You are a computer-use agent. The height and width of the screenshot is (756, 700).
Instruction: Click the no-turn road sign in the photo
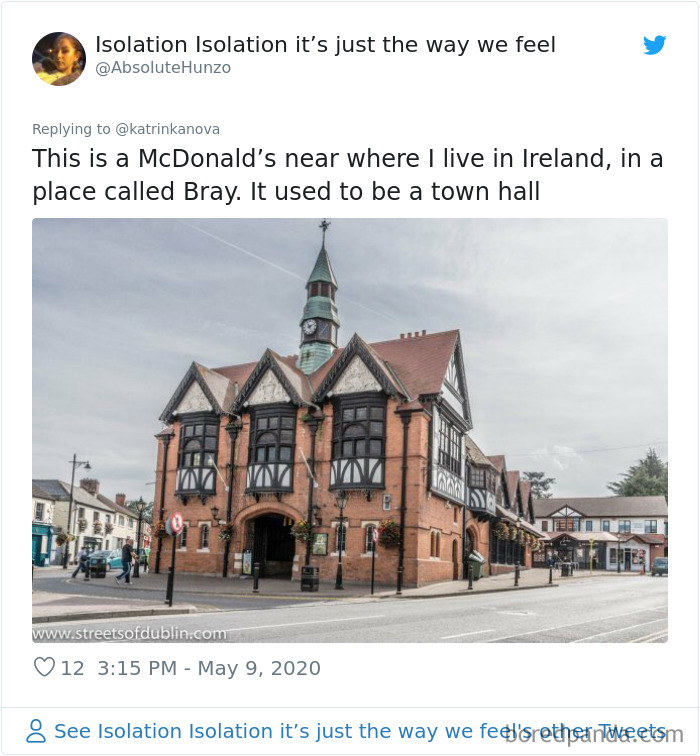176,523
